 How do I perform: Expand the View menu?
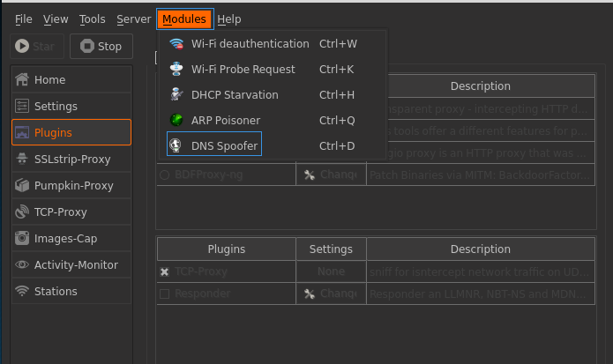pos(56,19)
